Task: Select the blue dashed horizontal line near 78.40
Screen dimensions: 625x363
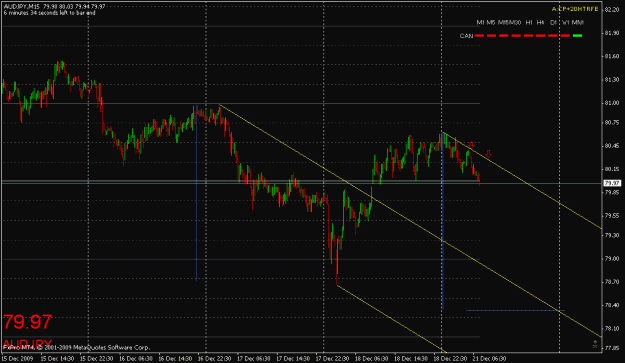Action: point(515,310)
